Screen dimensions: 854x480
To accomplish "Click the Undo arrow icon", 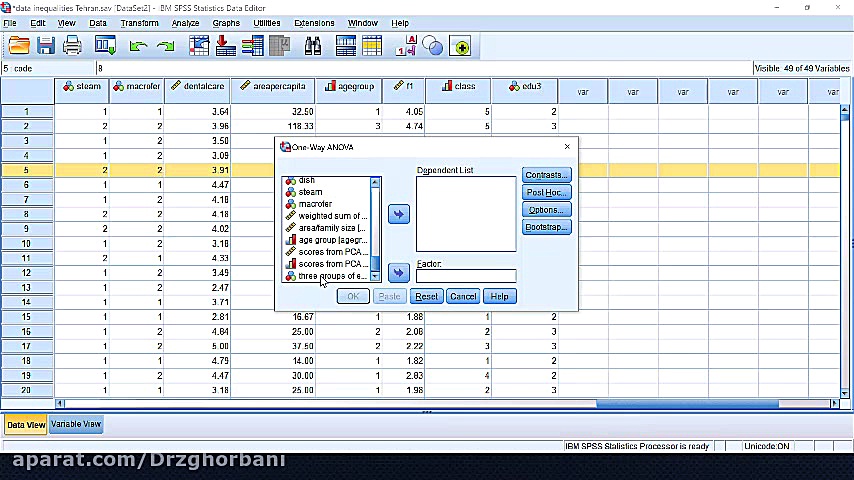I will click(138, 47).
